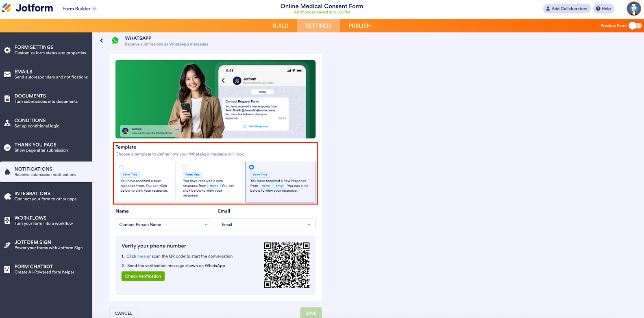Click the CANCEL button
The image size is (644, 318).
pos(124,313)
